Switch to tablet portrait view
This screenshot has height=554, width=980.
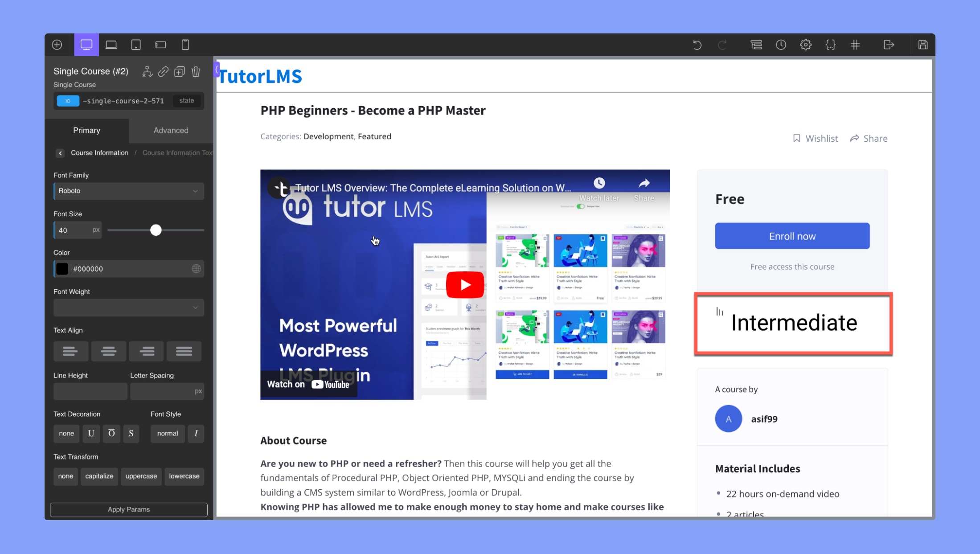136,45
